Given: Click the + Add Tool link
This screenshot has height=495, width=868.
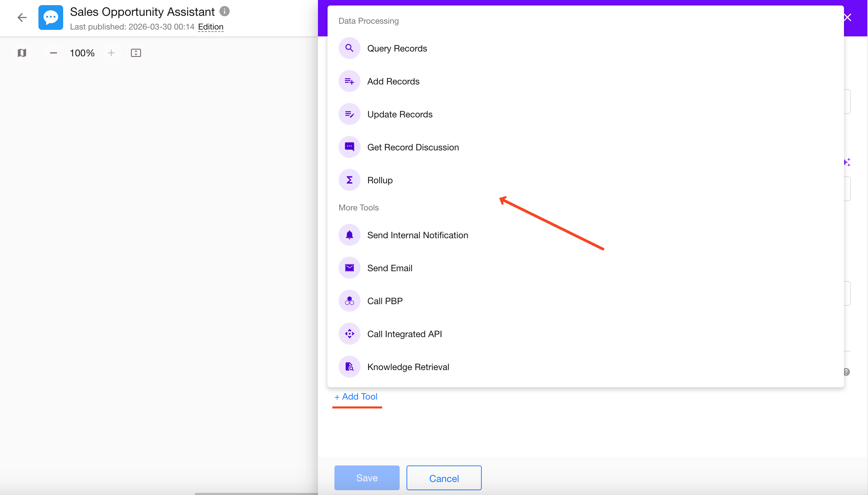Looking at the screenshot, I should tap(356, 396).
